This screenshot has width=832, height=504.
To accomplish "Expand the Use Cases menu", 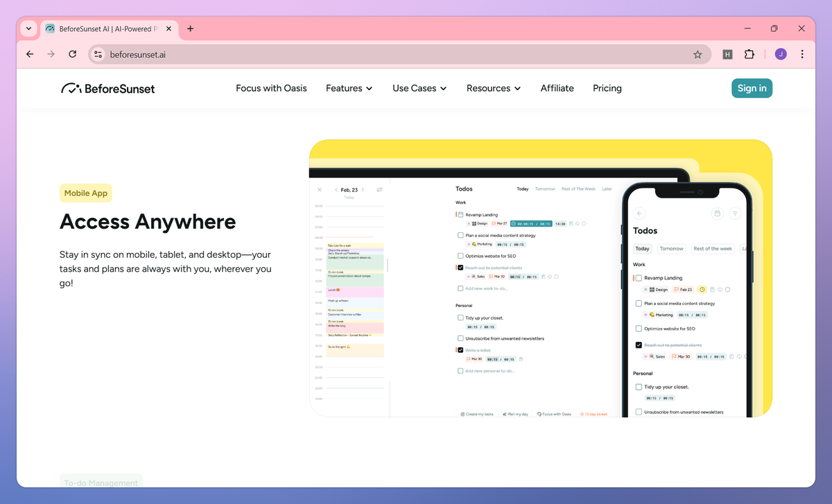I will 419,88.
